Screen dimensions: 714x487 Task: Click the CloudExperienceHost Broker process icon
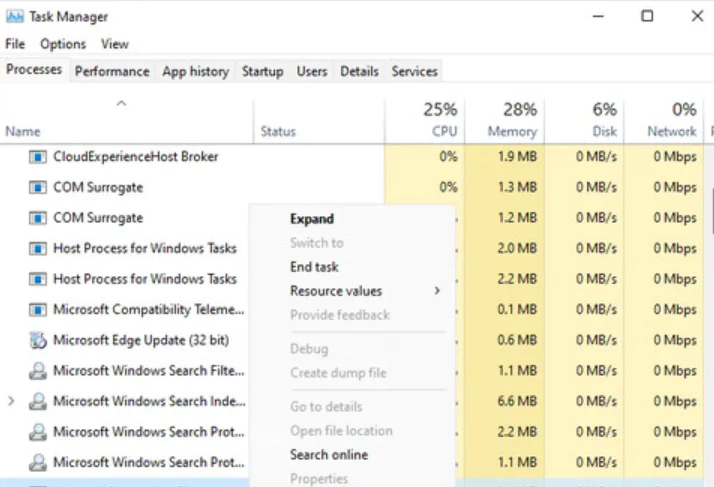38,157
